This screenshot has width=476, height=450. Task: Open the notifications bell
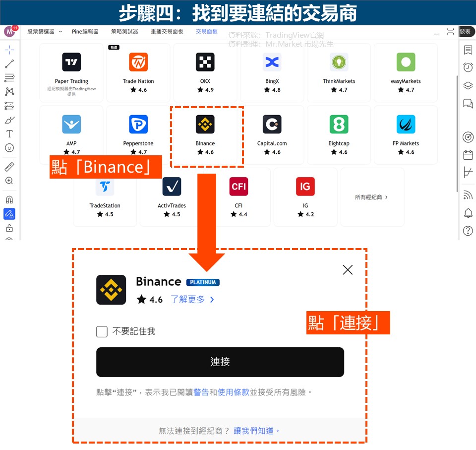(468, 213)
